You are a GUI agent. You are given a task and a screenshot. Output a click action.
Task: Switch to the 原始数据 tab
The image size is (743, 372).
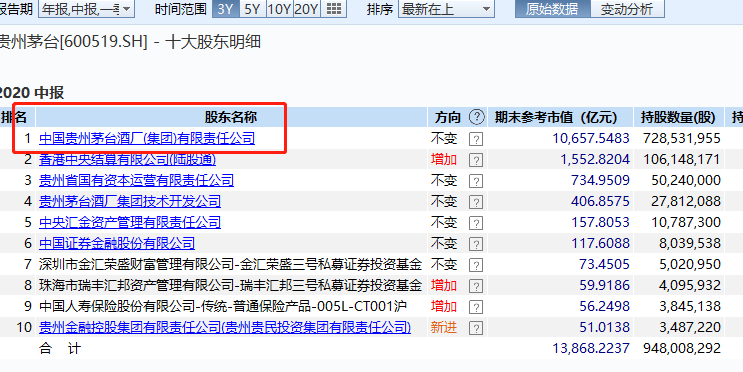point(553,9)
